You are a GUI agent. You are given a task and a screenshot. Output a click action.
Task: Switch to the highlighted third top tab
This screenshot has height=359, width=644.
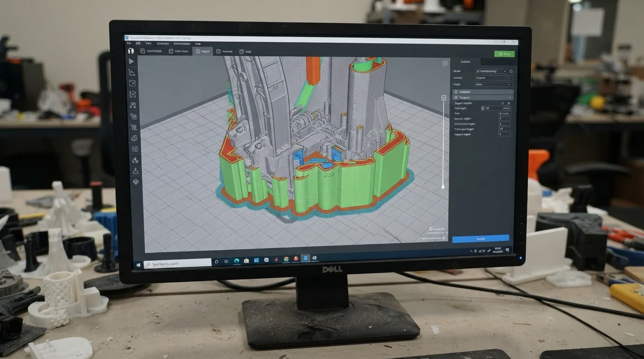pyautogui.click(x=203, y=51)
